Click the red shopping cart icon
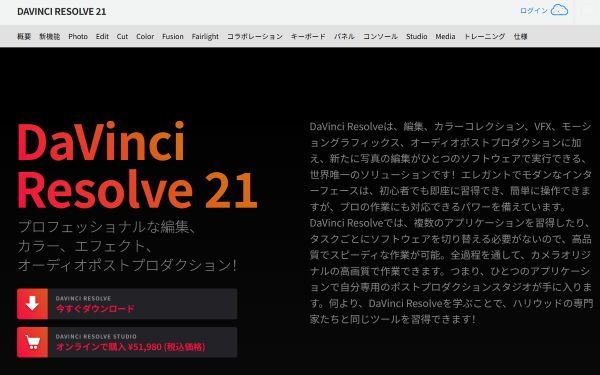This screenshot has height=375, width=600. coord(33,342)
